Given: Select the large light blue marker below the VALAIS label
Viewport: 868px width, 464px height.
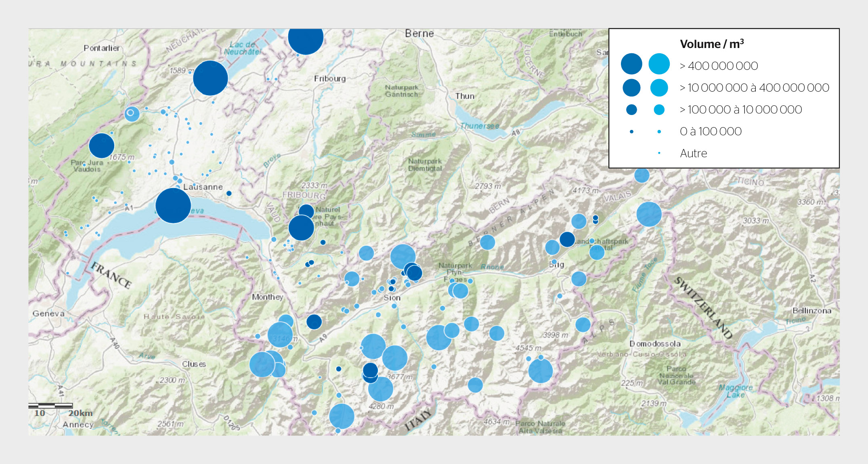Looking at the screenshot, I should 649,214.
